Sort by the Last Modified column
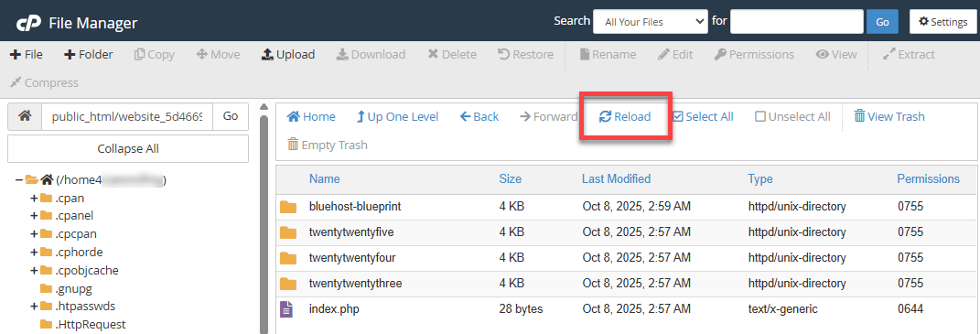The height and width of the screenshot is (334, 980). click(616, 178)
